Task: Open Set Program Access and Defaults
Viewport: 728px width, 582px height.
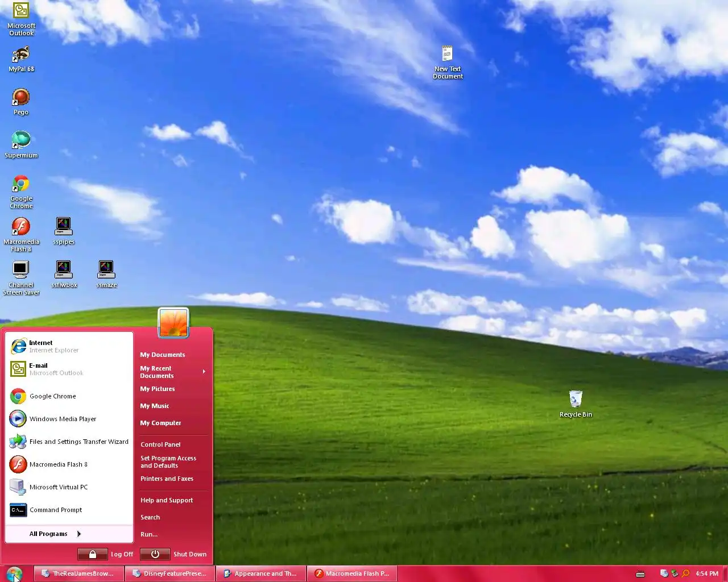Action: (173, 462)
